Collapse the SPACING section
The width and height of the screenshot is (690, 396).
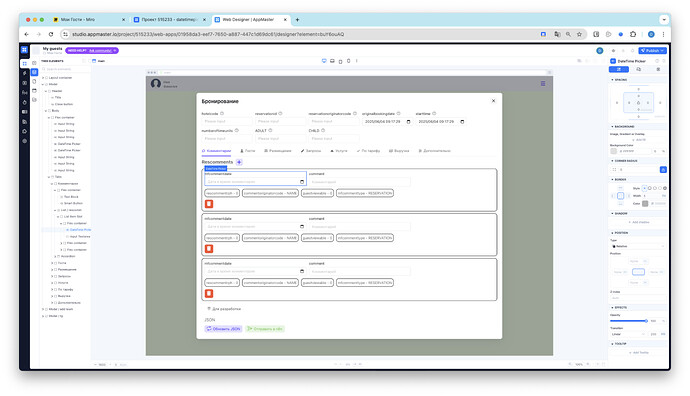point(612,80)
